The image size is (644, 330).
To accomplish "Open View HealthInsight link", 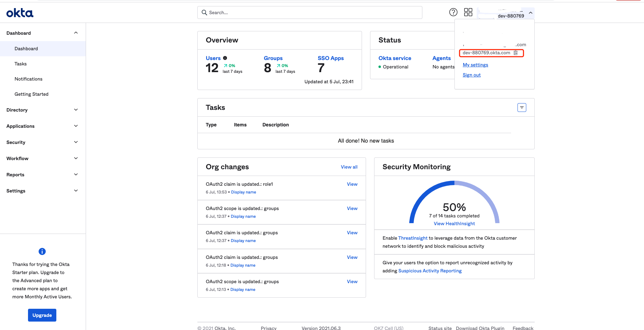I will (454, 223).
